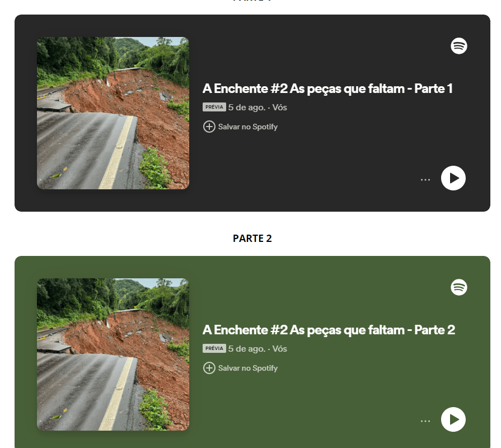Play the Parte 1 episode
501x448 pixels.
tap(453, 178)
